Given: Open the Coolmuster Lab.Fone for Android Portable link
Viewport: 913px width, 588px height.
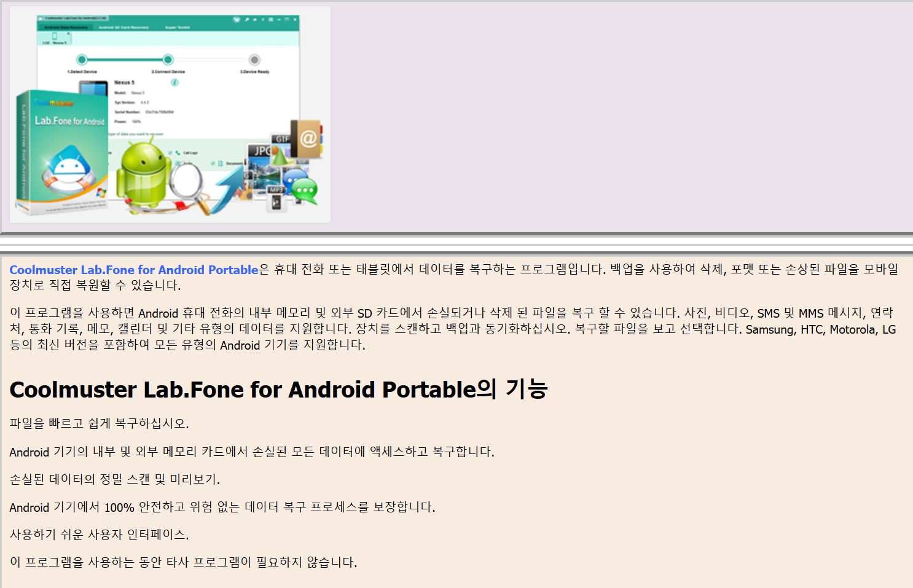Looking at the screenshot, I should pyautogui.click(x=134, y=270).
